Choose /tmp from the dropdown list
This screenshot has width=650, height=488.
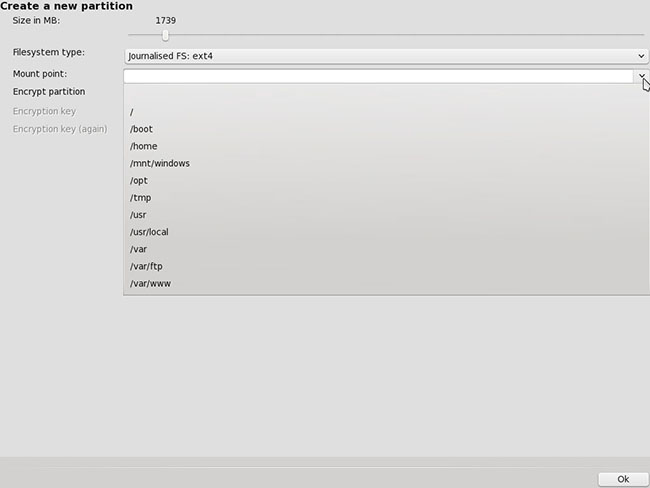[386, 198]
